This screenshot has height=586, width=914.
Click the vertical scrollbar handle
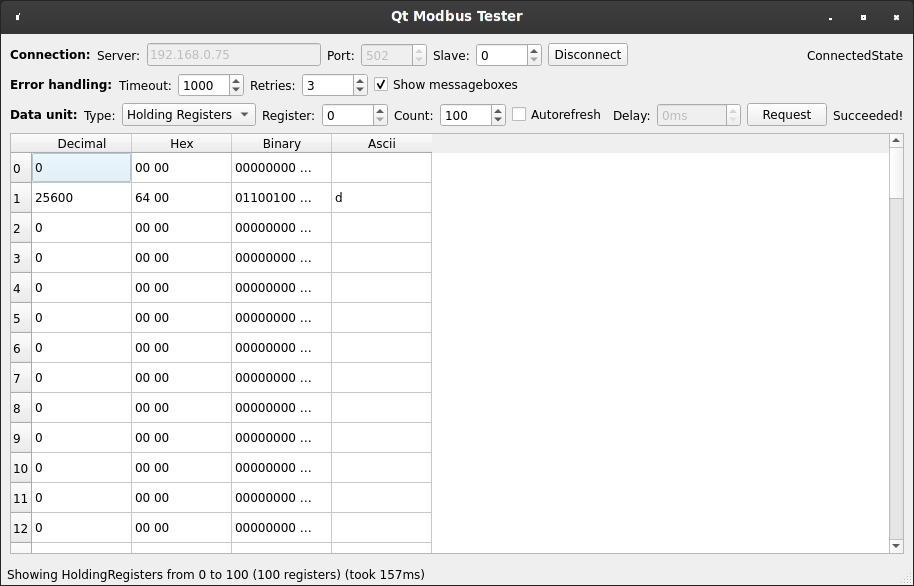tap(896, 173)
